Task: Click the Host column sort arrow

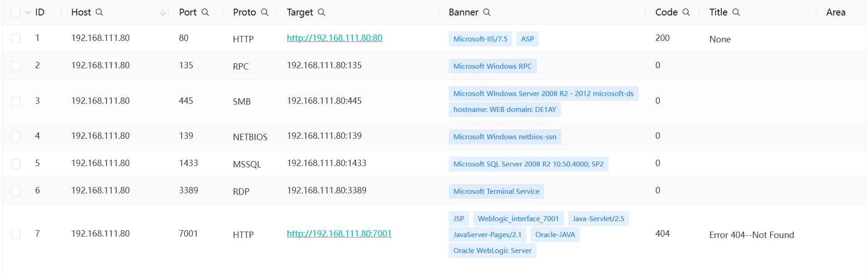Action: (163, 12)
